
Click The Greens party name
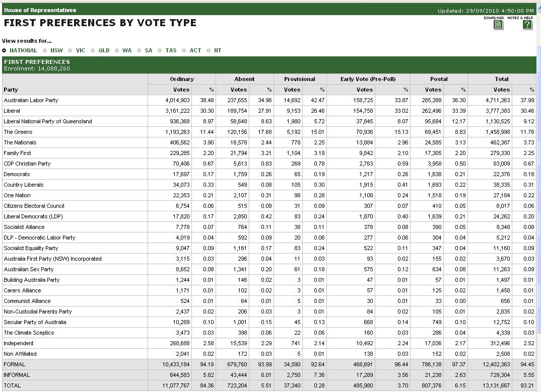pos(18,132)
